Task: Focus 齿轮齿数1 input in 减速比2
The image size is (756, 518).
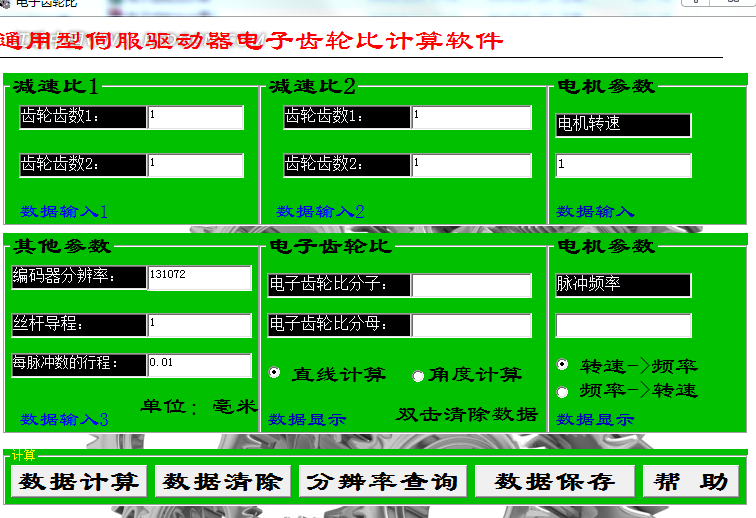Action: pos(470,117)
